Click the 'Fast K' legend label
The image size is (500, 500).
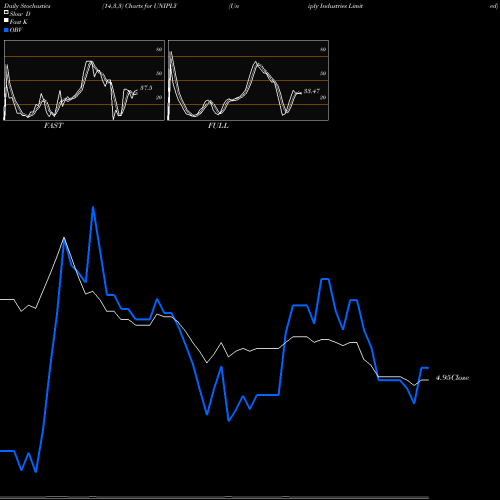pyautogui.click(x=19, y=22)
